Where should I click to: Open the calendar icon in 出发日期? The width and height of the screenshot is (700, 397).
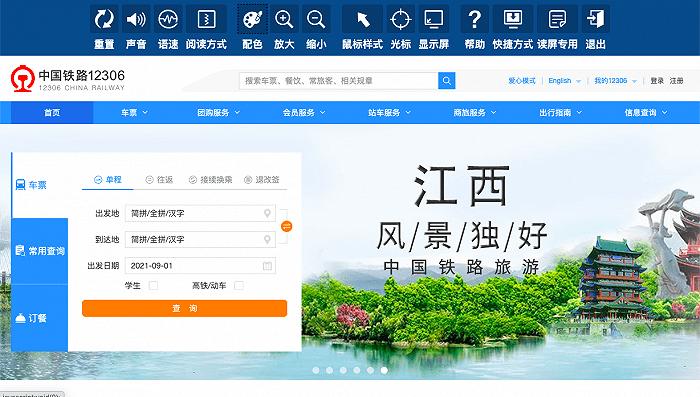tap(267, 266)
